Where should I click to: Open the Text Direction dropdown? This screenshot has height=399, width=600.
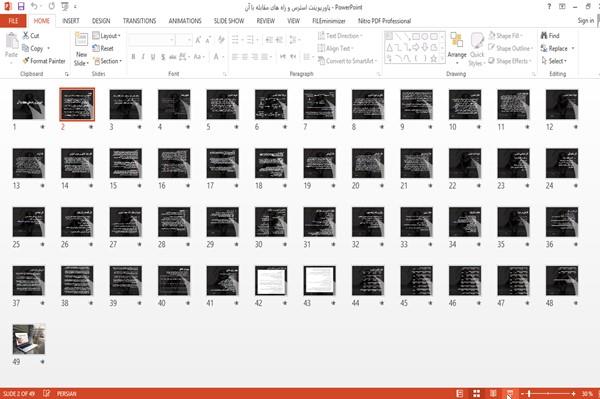(x=340, y=36)
